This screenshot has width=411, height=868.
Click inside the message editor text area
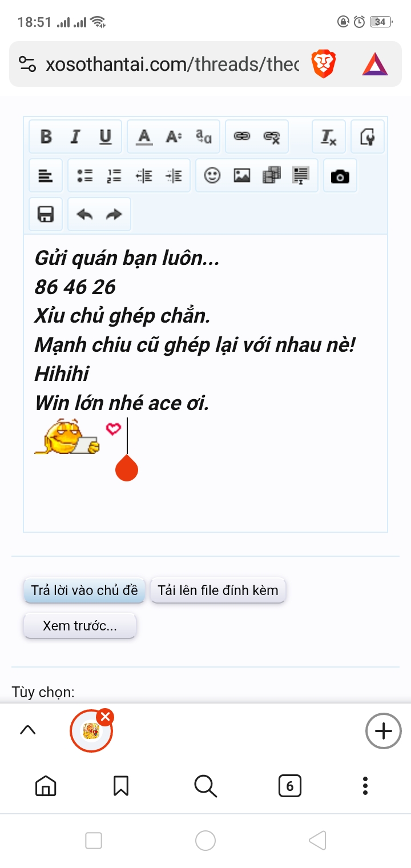click(x=205, y=383)
